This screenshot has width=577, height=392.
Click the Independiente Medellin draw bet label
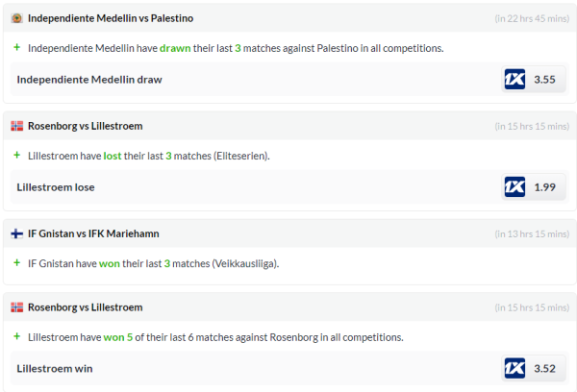(x=89, y=80)
